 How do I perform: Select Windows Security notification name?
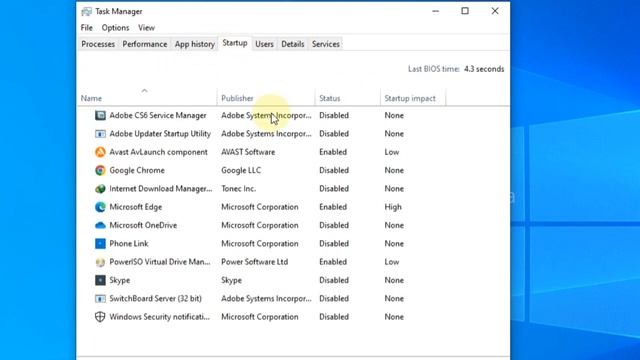tap(160, 317)
